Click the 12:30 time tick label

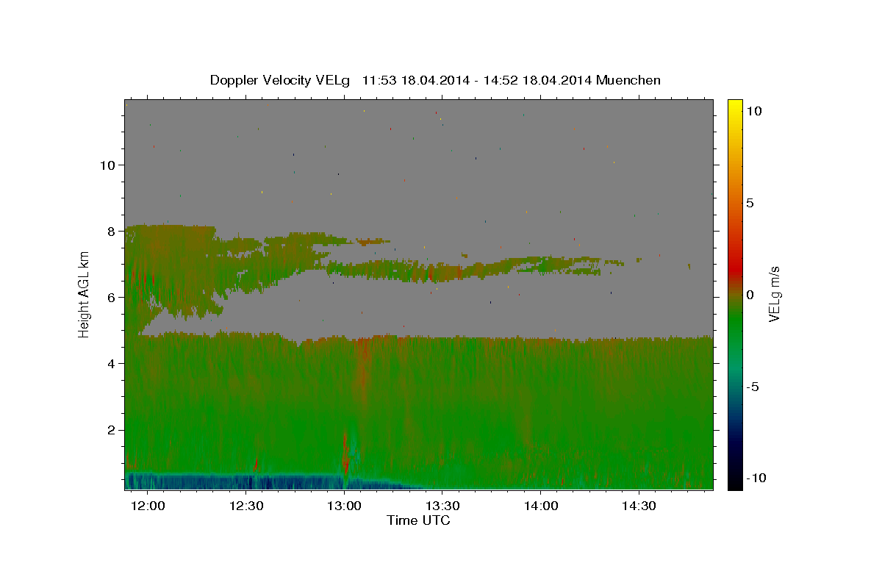(247, 506)
